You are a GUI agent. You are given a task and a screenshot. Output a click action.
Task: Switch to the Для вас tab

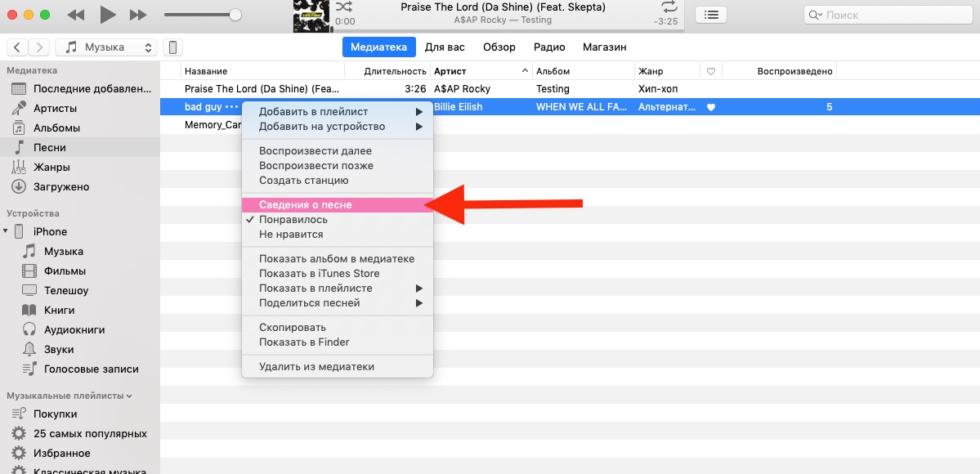pyautogui.click(x=445, y=47)
